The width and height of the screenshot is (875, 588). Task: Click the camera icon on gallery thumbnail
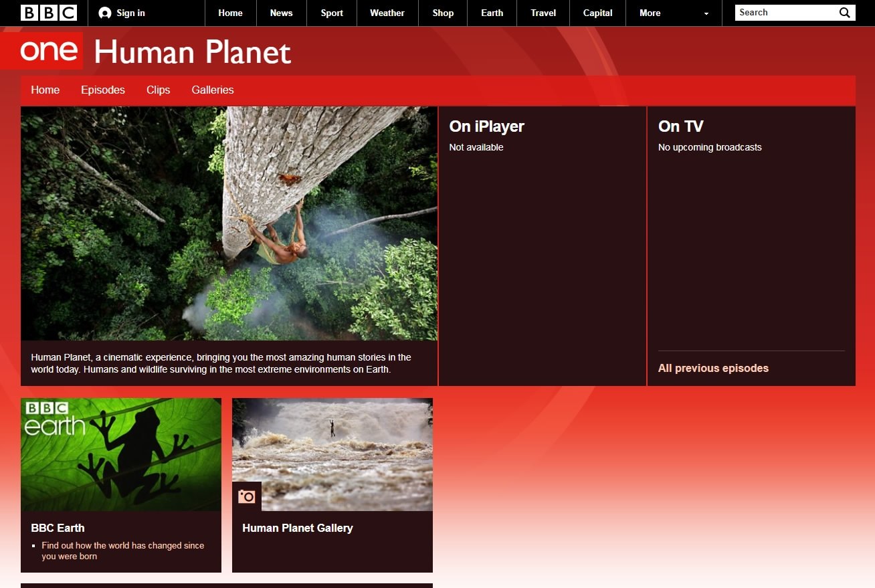247,496
